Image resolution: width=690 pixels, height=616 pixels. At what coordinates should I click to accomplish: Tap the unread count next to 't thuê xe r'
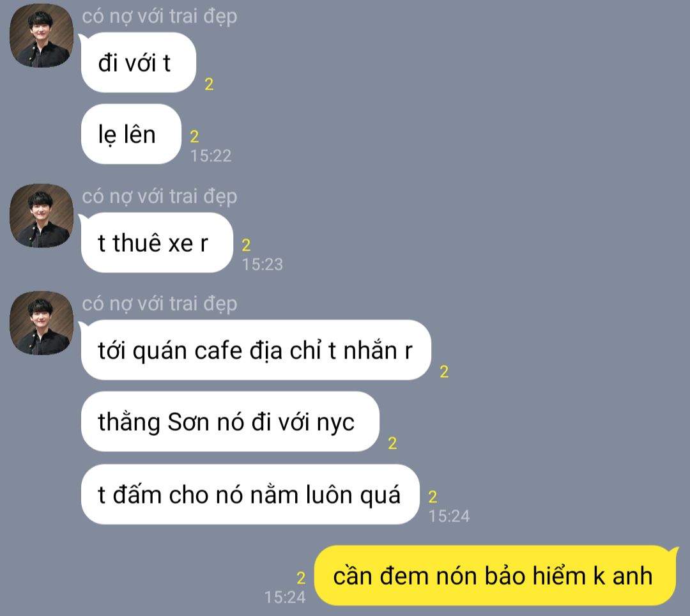click(x=246, y=245)
